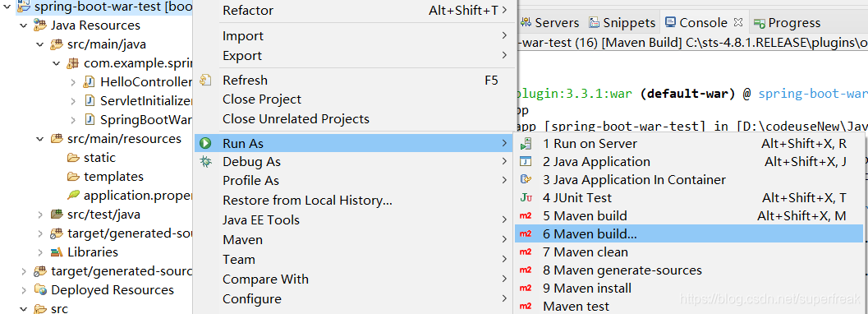The image size is (868, 314).
Task: Click the spring-boot-war-test project icon
Action: 24,7
